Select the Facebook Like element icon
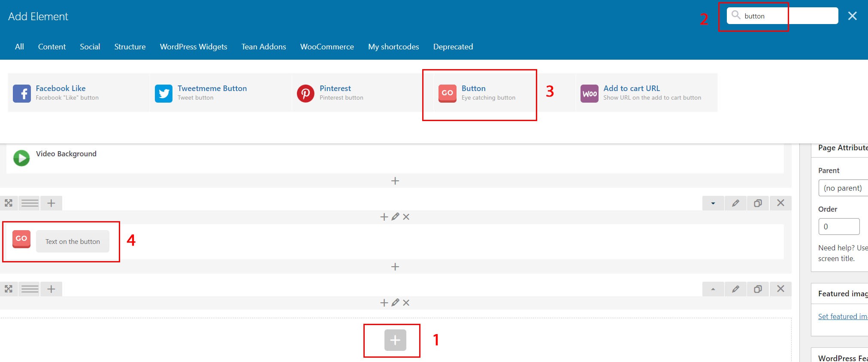 coord(22,93)
